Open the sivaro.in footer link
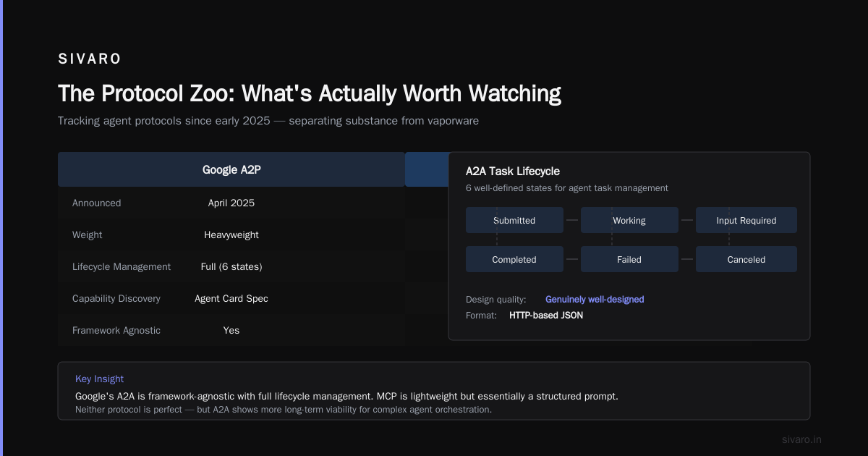Viewport: 868px width, 456px height. [x=802, y=439]
